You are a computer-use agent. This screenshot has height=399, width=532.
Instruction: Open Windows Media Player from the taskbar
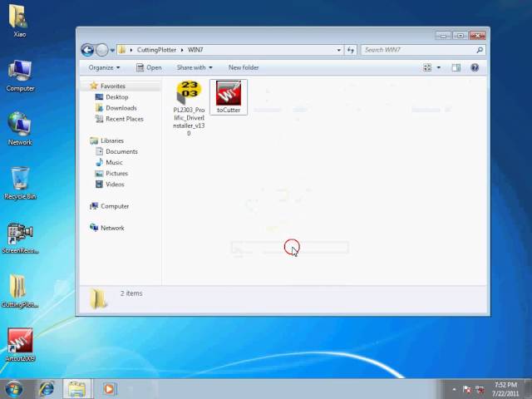point(109,389)
